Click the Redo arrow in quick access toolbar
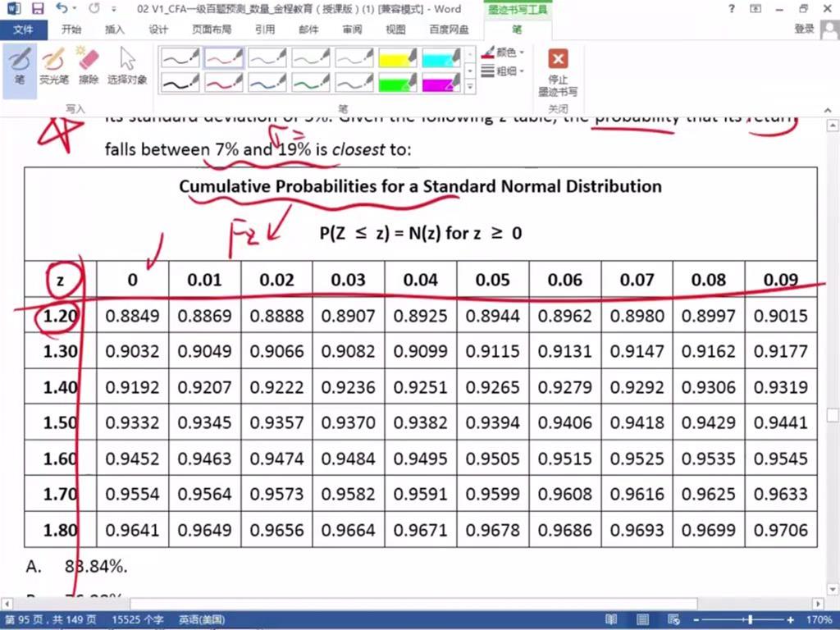The height and width of the screenshot is (630, 840). tap(94, 8)
